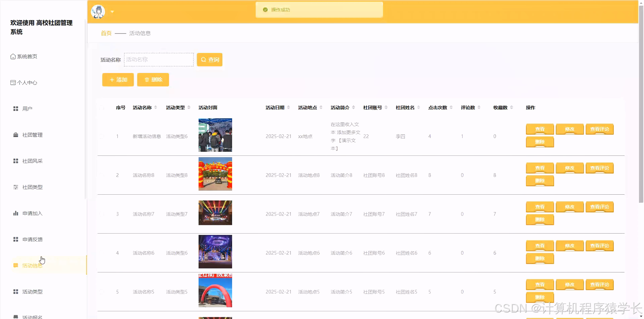Click 删除 in row 活动名称8
Screen dimensions: 644x319
tap(540, 181)
